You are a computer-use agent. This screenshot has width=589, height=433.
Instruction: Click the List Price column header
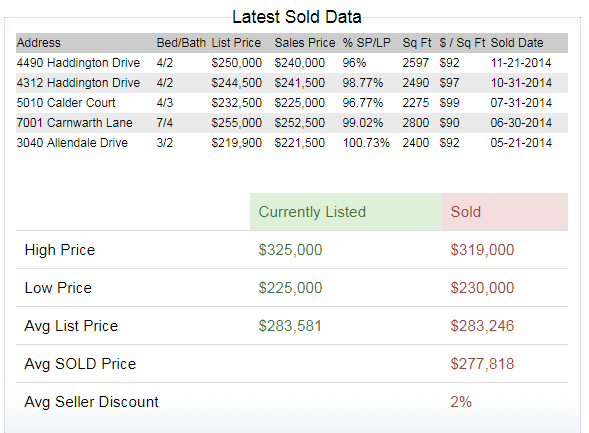click(236, 43)
